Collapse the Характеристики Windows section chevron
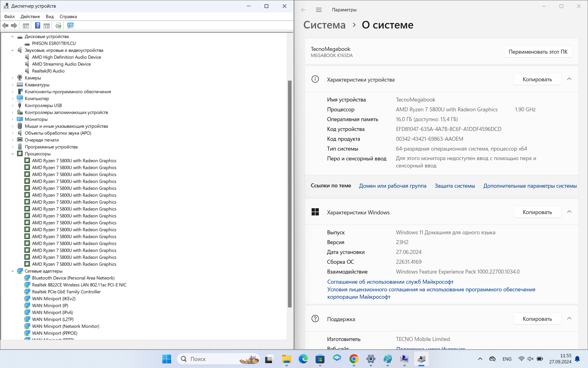 tap(569, 212)
